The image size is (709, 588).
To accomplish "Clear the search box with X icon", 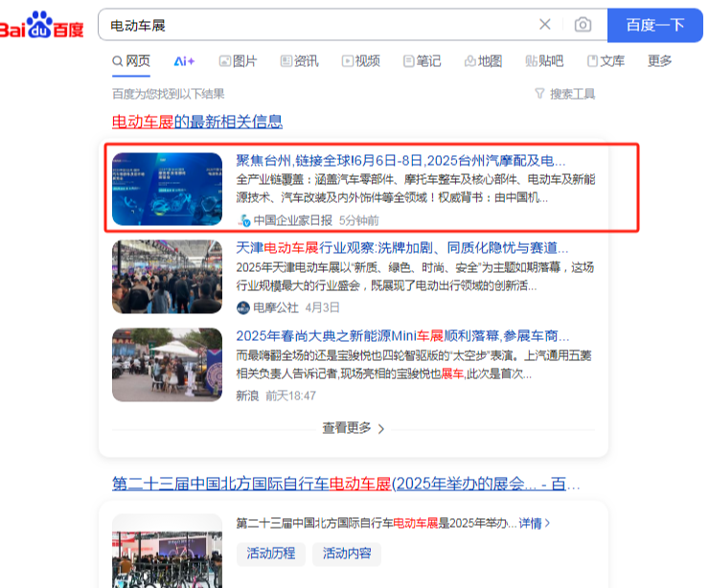I will 545,24.
